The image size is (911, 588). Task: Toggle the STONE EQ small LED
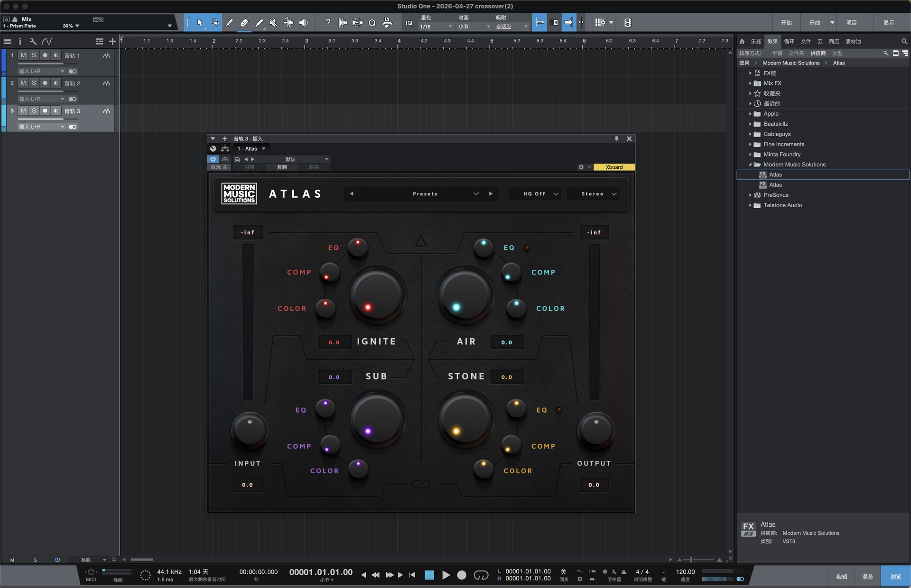(x=558, y=410)
